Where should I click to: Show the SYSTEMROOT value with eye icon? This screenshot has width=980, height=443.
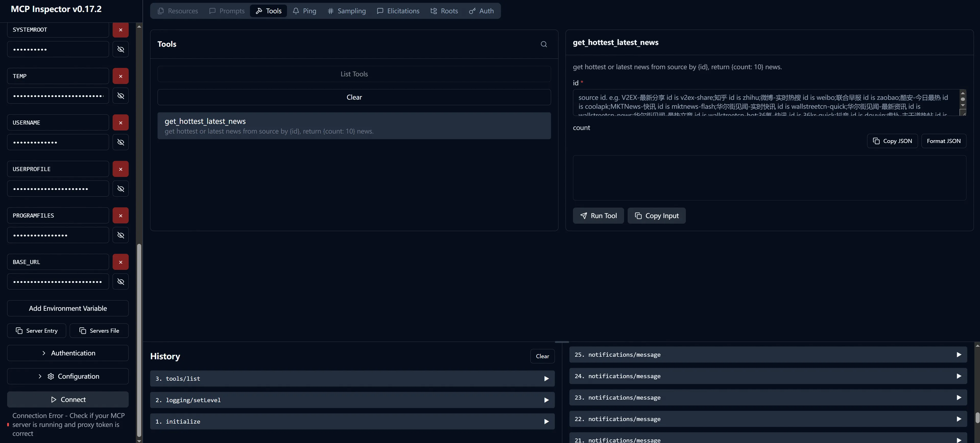point(120,50)
